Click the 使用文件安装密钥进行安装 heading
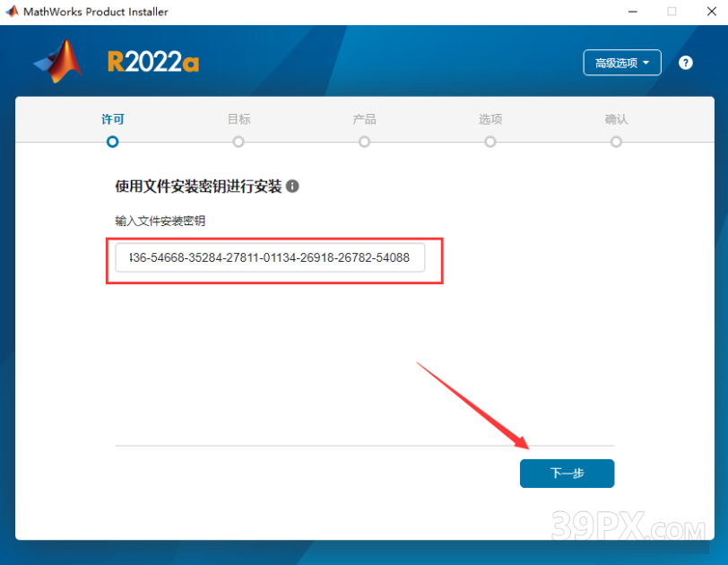728x565 pixels. tap(198, 187)
